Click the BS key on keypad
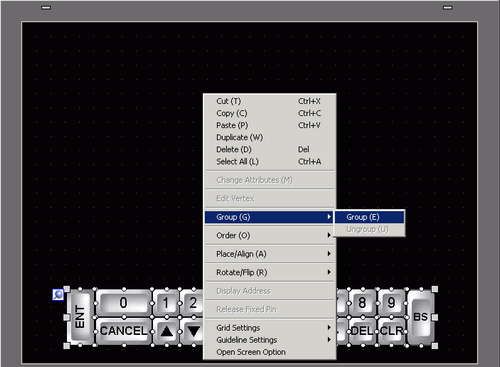The width and height of the screenshot is (500, 367). tap(421, 317)
